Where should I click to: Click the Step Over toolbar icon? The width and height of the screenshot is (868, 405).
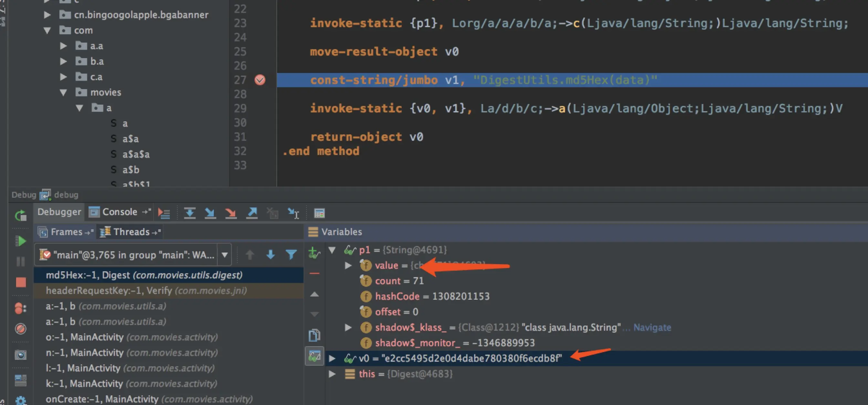click(190, 213)
